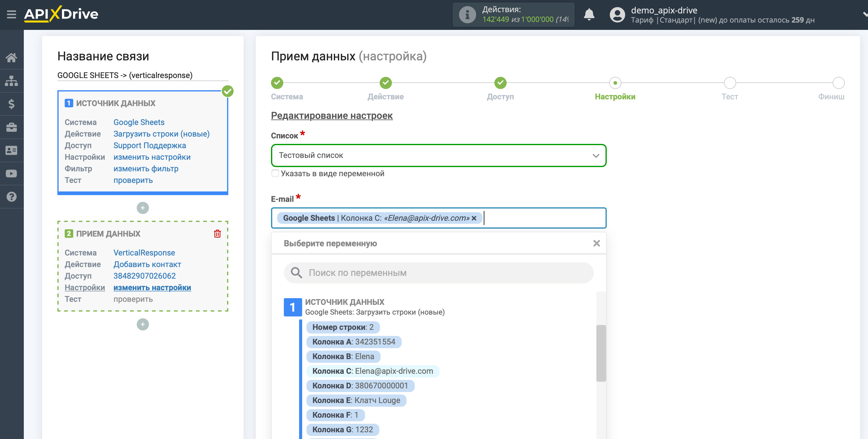This screenshot has height=439, width=868.
Task: Add a step after the data source block
Action: click(143, 208)
